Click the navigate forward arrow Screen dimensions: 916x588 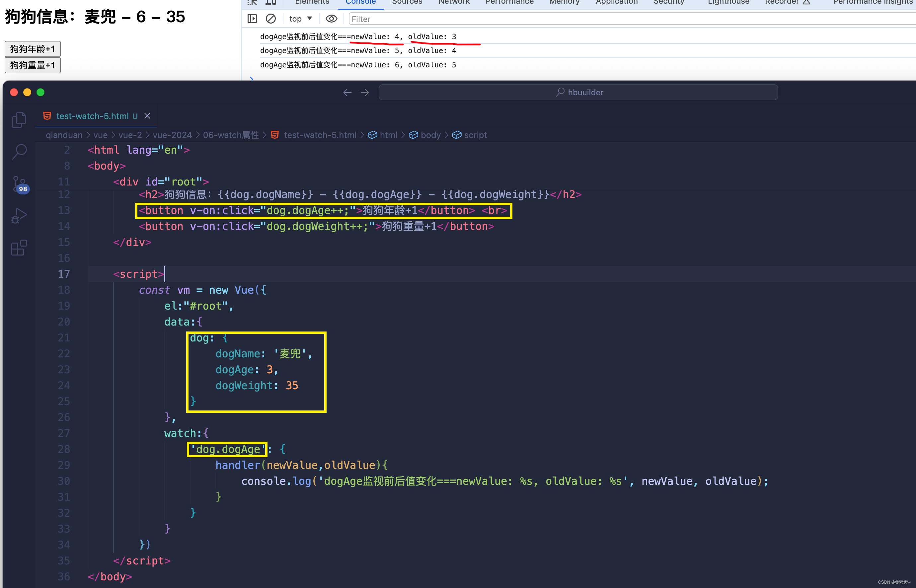pyautogui.click(x=365, y=92)
